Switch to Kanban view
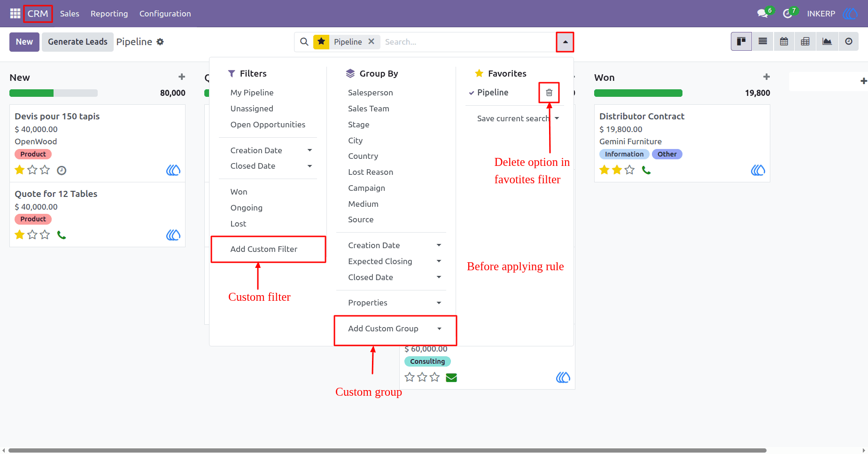Viewport: 868px width, 454px height. point(741,41)
